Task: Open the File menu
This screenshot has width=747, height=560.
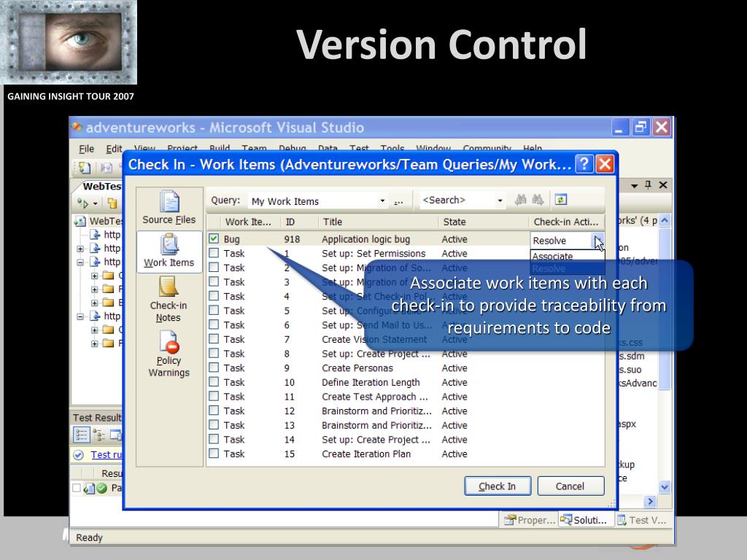Action: 86,149
